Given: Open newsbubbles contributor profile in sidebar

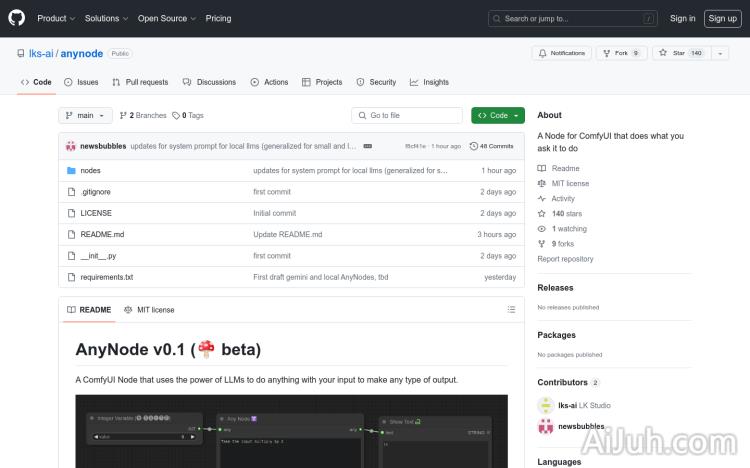Looking at the screenshot, I should (581, 426).
